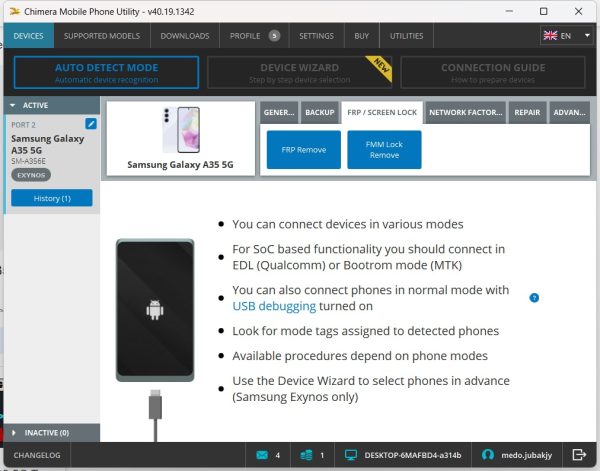Image resolution: width=600 pixels, height=471 pixels.
Task: Click the NEW ribbon on Device Wizard
Action: 380,67
